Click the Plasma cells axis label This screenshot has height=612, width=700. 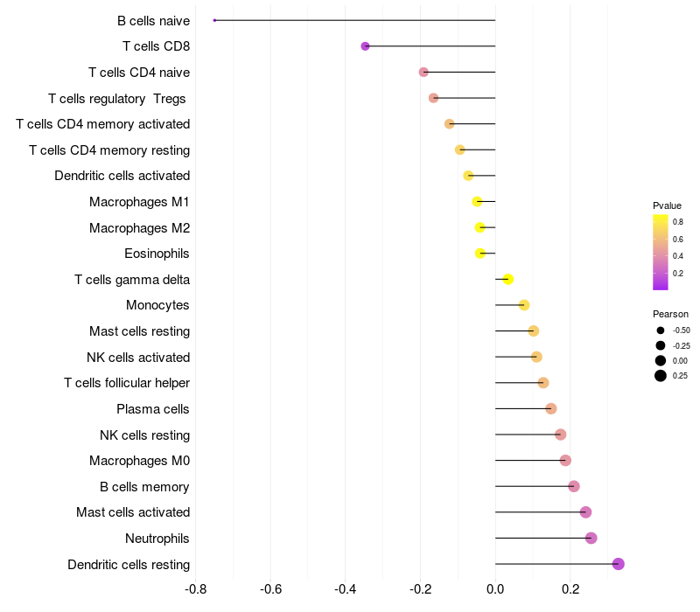[x=153, y=409]
